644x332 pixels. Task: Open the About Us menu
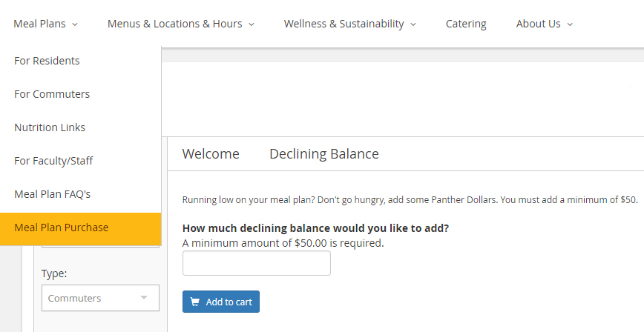point(544,24)
